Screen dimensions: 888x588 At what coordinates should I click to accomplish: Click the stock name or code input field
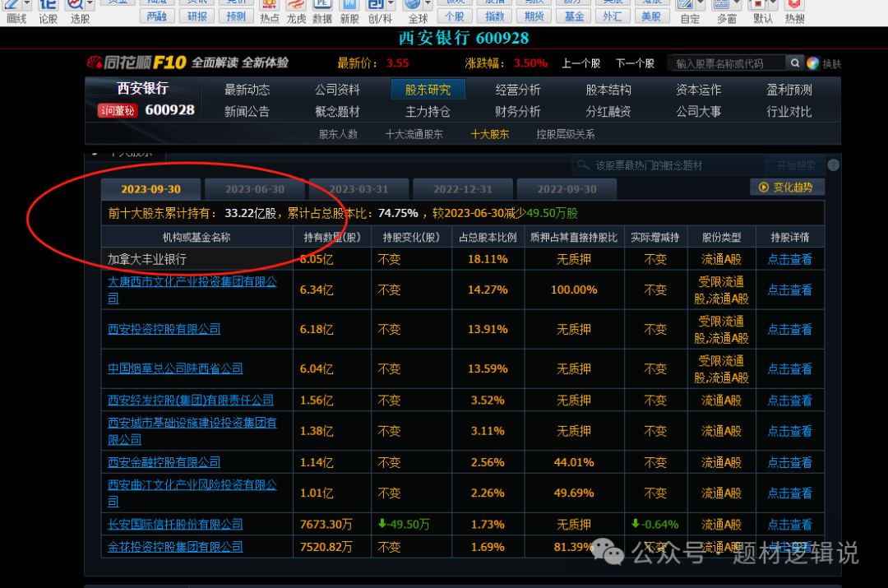(726, 63)
